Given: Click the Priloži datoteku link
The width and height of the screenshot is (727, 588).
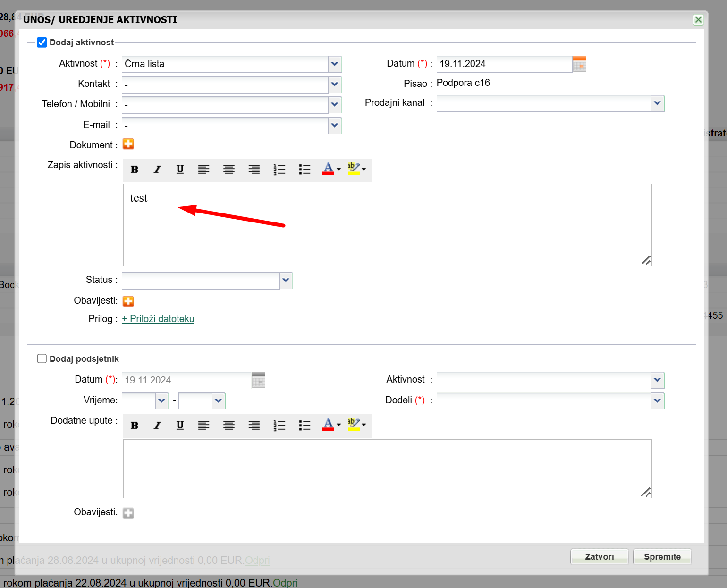Looking at the screenshot, I should point(158,319).
